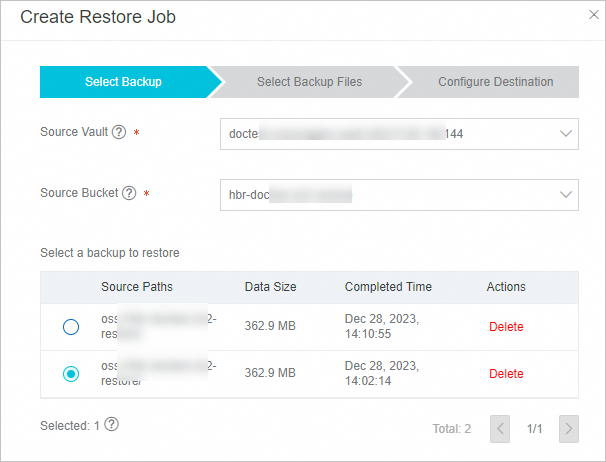Click the help icon beside Source Bucket

(x=129, y=193)
